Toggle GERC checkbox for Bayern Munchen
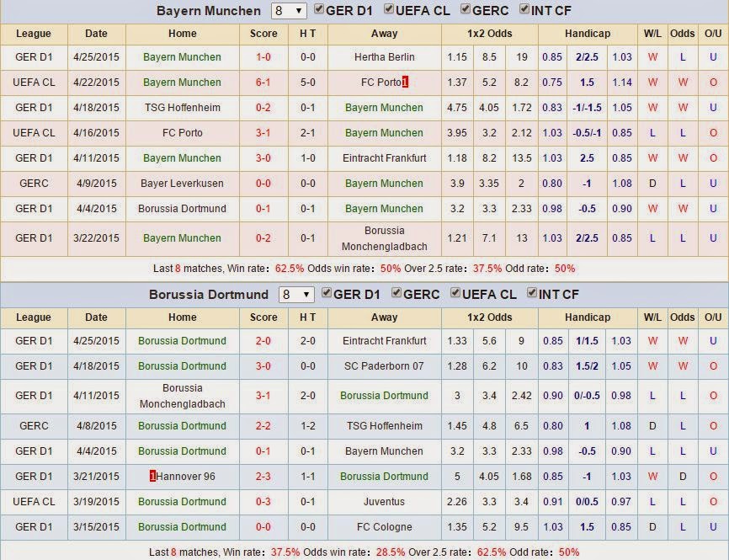729x560 pixels. click(466, 9)
